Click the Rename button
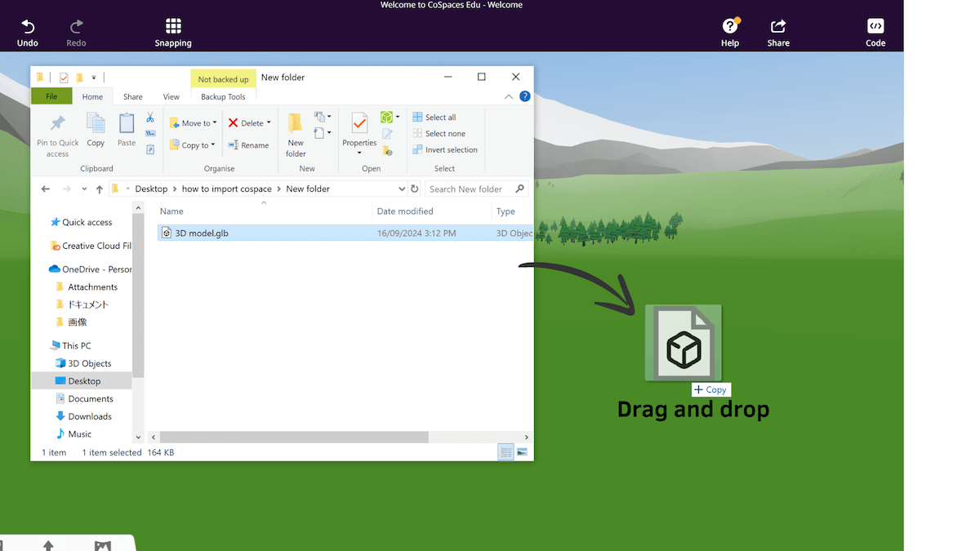This screenshot has width=980, height=551. click(x=248, y=145)
